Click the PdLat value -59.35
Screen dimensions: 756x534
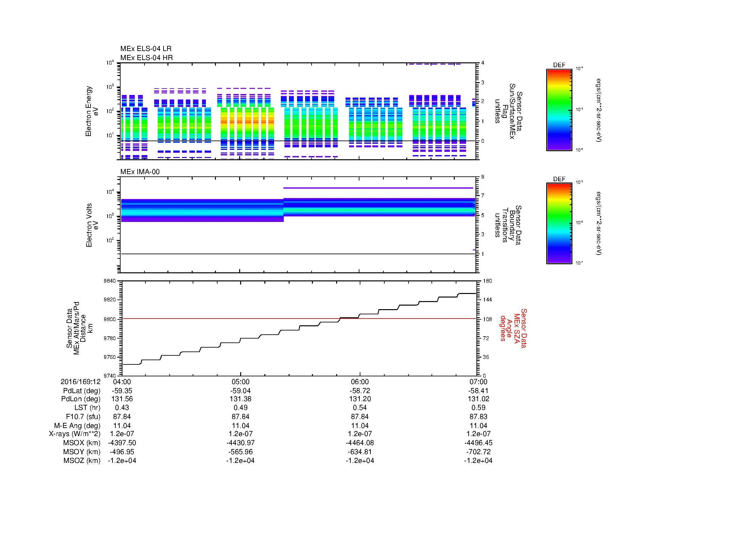click(122, 391)
